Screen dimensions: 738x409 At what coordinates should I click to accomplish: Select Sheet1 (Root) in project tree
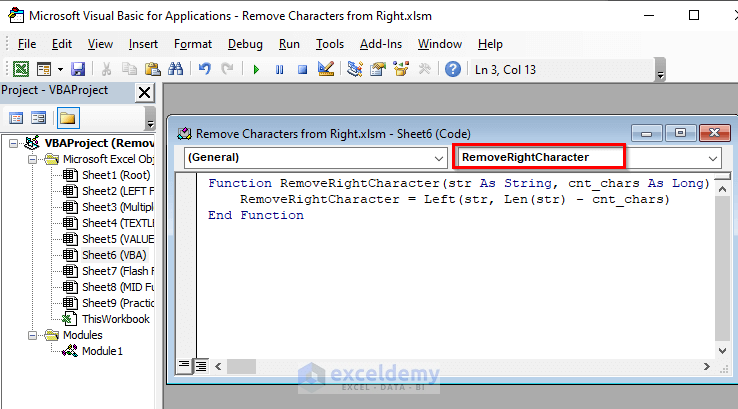[116, 175]
